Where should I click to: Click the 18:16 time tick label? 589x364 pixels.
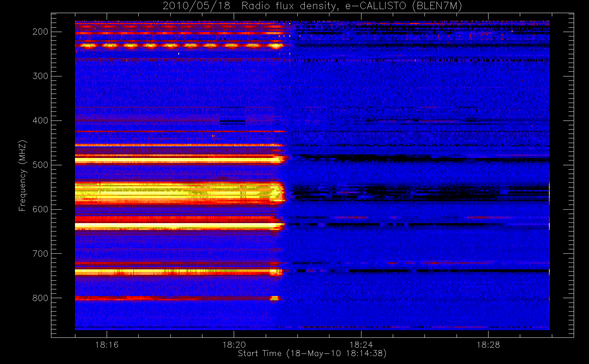107,345
